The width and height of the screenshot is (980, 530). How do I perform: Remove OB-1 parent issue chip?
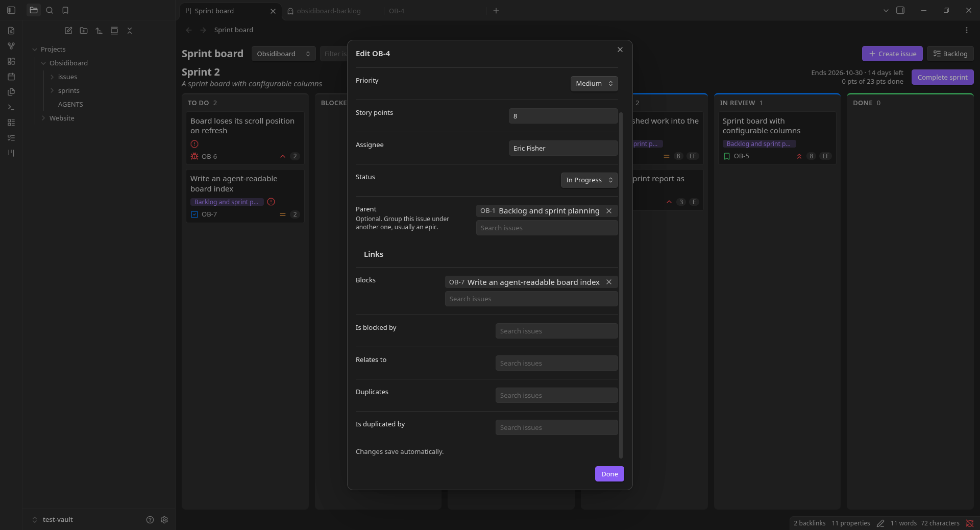(x=609, y=211)
